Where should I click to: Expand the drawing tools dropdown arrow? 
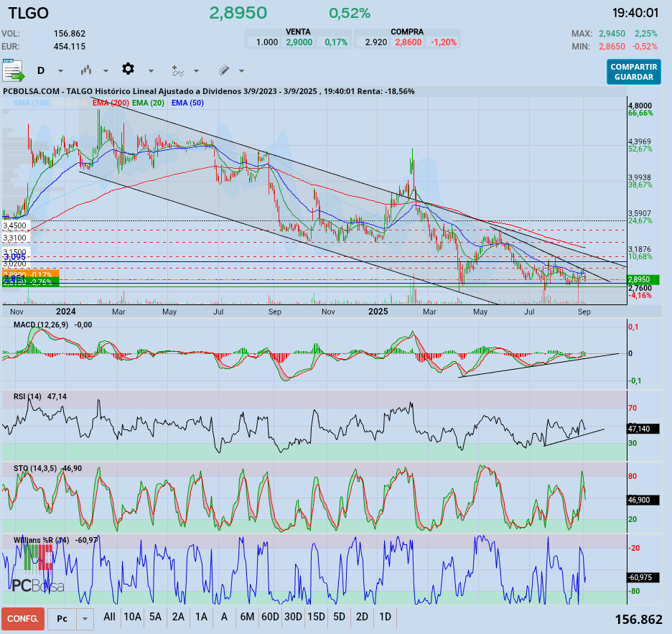pos(242,71)
